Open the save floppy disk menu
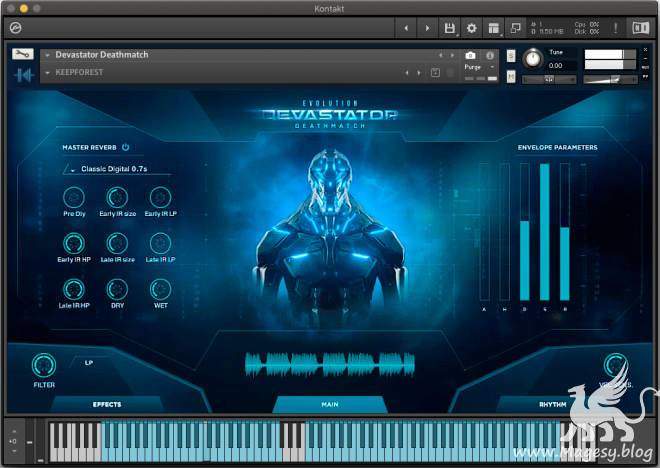Viewport: 660px width, 468px height. (x=450, y=28)
